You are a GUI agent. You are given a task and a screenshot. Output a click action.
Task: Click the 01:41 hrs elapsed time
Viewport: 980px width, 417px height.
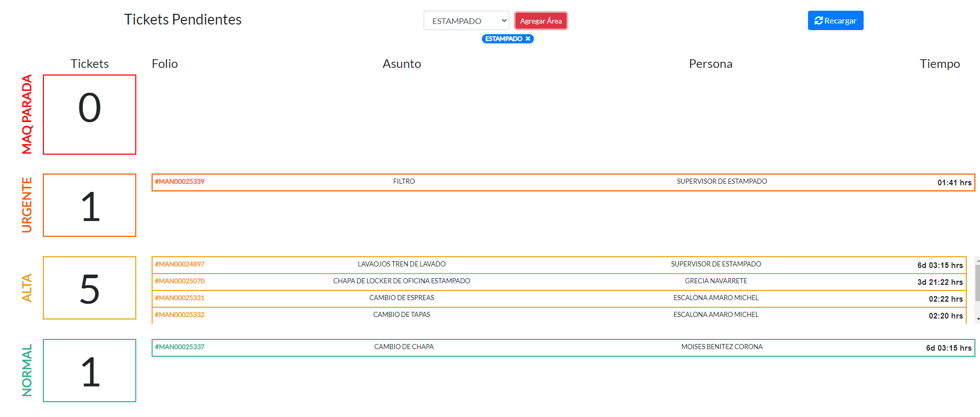pyautogui.click(x=954, y=183)
